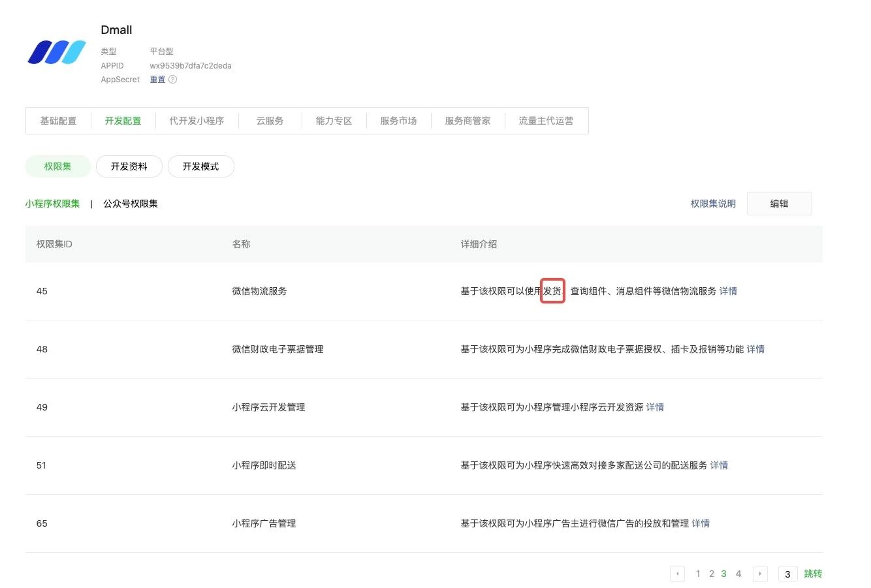The height and width of the screenshot is (588, 871).
Task: Open the 基础配置 tab
Action: (58, 121)
